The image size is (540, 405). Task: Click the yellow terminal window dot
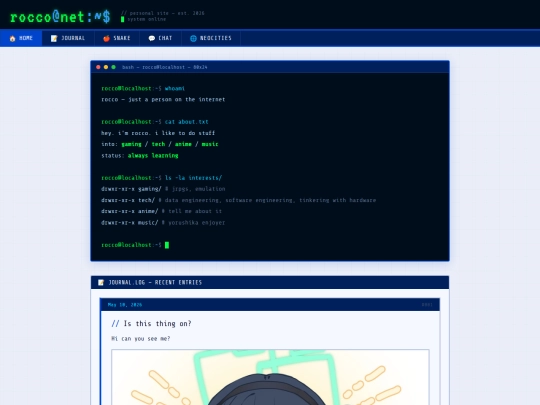[106, 67]
